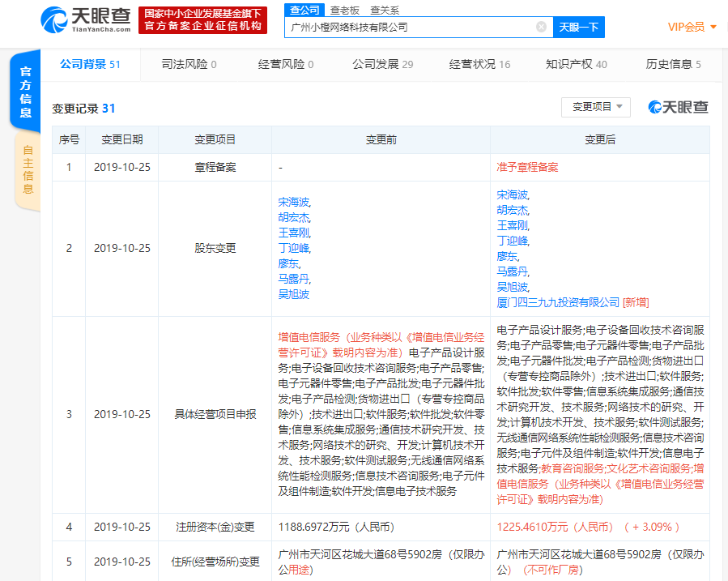Click the red 官方备案企业征信机构 banner

tap(203, 20)
